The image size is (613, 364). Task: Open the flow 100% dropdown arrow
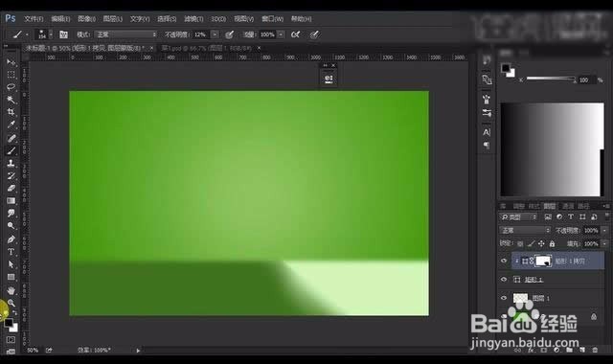[281, 34]
